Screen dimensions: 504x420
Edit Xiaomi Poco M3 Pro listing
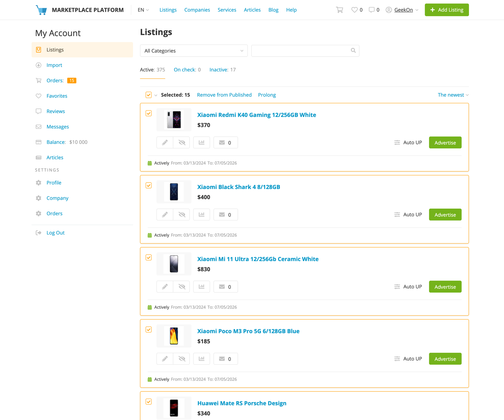pyautogui.click(x=165, y=359)
